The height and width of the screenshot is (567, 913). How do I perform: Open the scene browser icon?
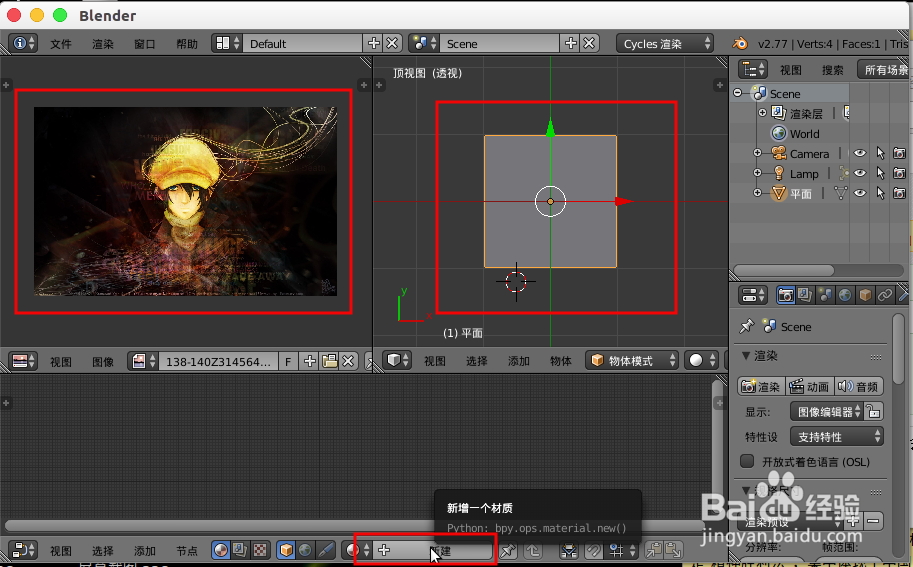click(424, 44)
